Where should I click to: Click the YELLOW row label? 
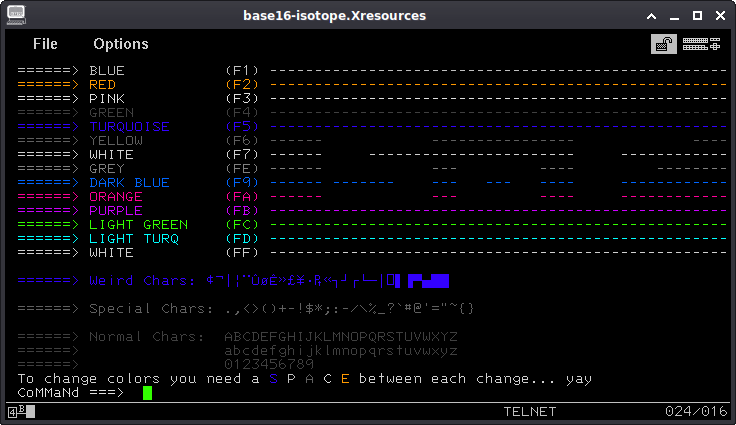click(116, 140)
